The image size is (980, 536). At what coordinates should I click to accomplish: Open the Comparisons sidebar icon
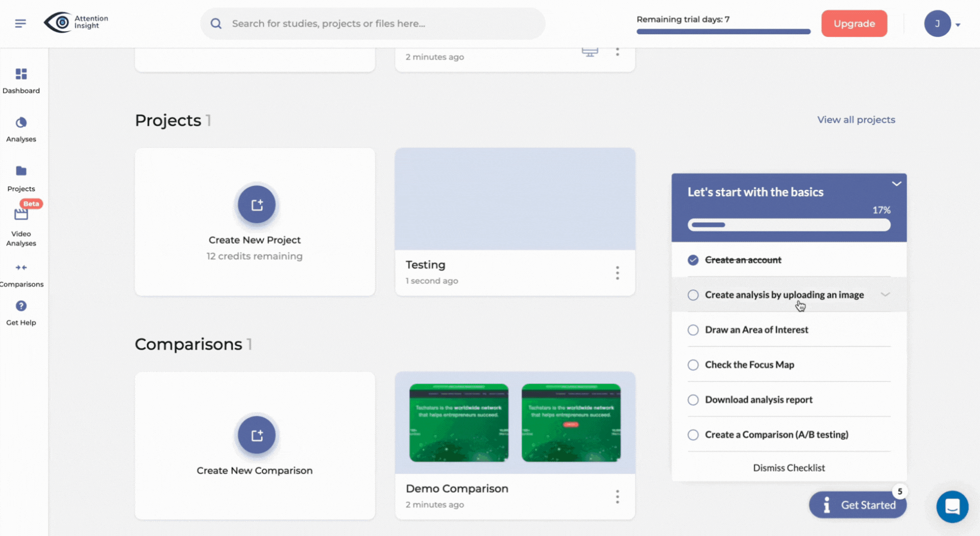pos(21,267)
